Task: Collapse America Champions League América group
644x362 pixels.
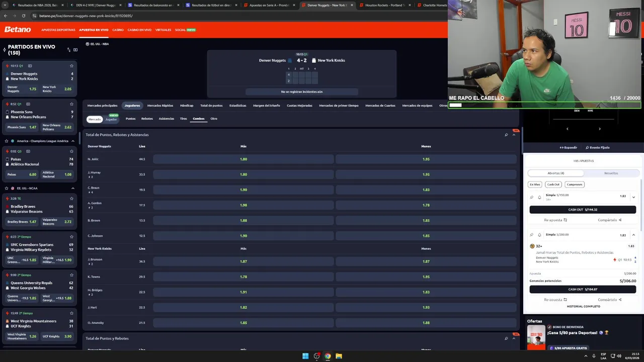Action: pos(72,141)
